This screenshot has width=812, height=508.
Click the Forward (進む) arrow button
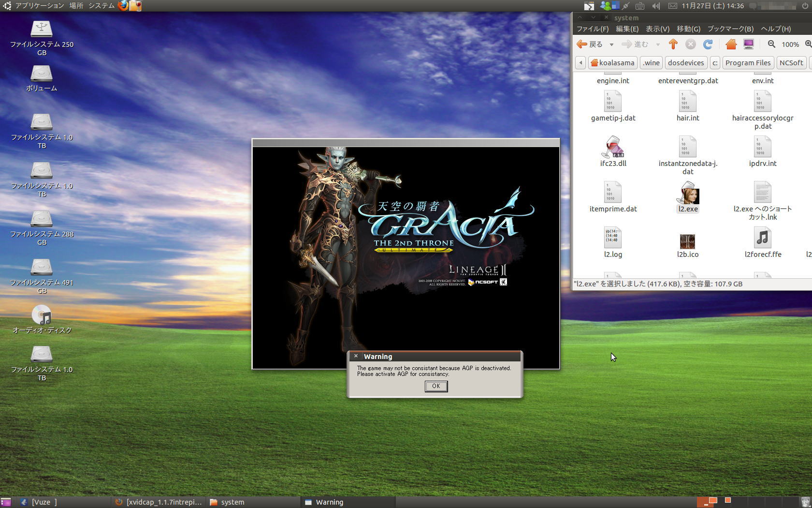pyautogui.click(x=635, y=45)
